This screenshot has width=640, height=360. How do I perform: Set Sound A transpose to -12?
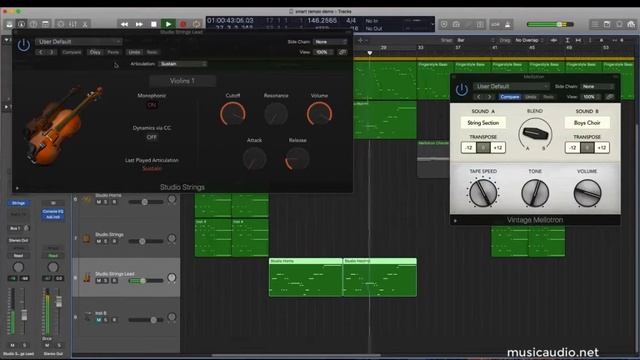(x=469, y=148)
